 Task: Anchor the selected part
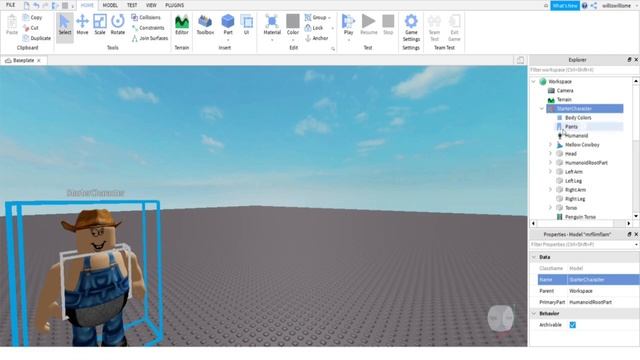point(317,38)
